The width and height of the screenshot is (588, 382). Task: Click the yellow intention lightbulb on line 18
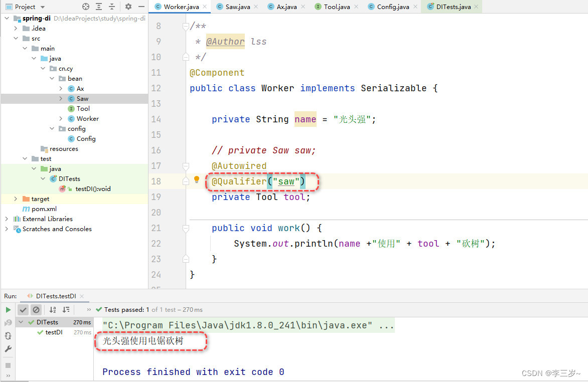[197, 179]
